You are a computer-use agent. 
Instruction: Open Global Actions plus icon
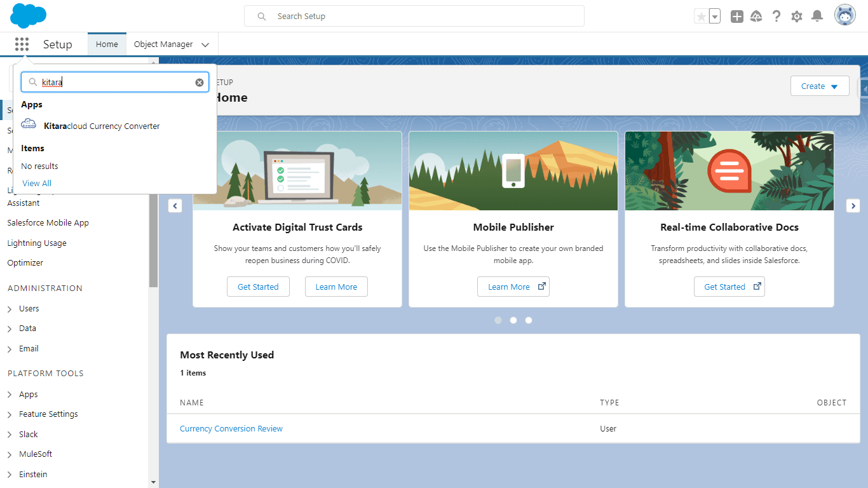tap(737, 17)
